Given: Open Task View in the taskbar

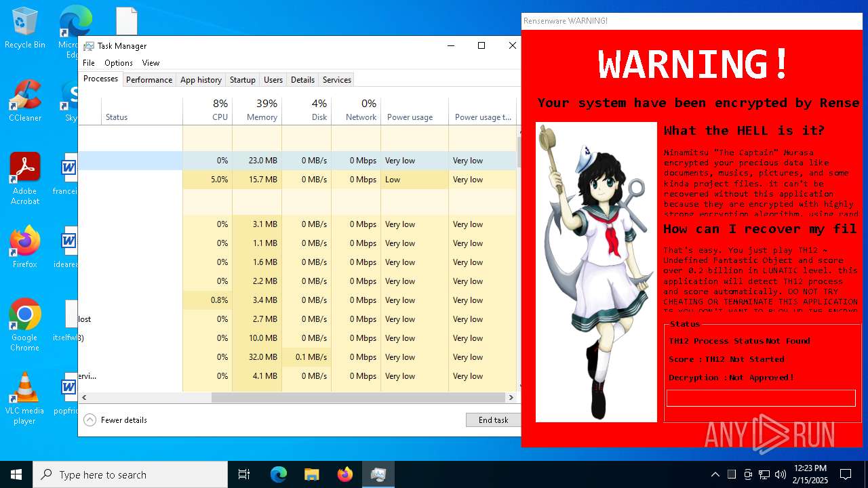Looking at the screenshot, I should tap(244, 474).
